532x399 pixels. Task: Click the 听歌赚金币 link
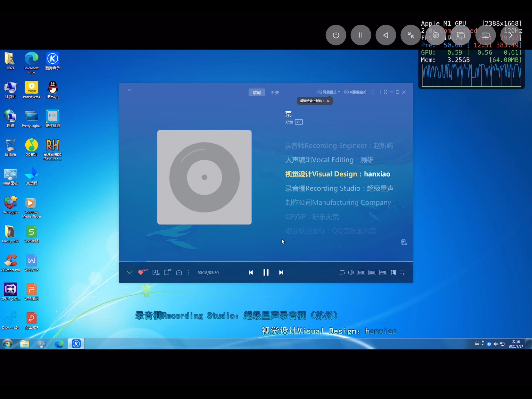click(x=355, y=92)
